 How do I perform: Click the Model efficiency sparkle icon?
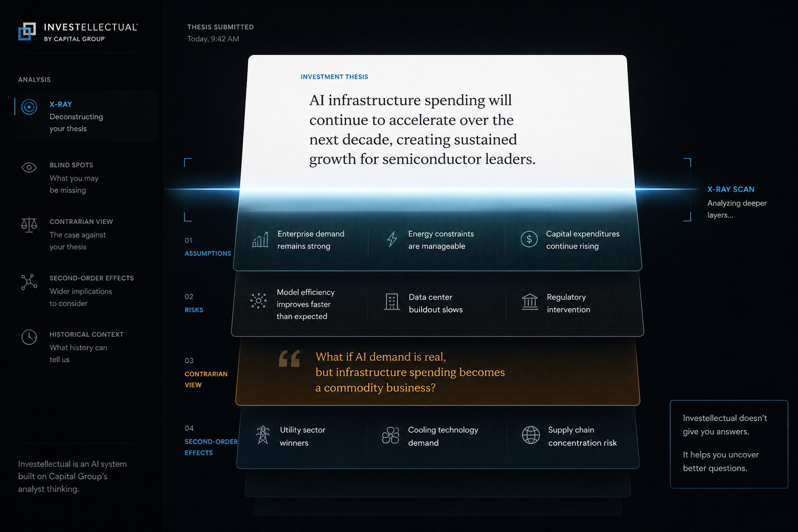258,300
